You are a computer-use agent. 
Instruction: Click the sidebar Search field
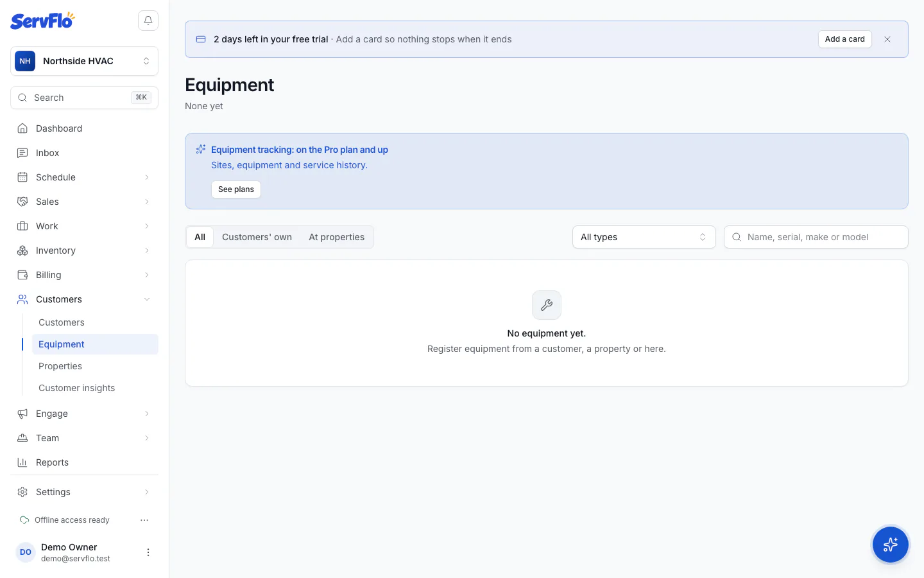tap(84, 98)
